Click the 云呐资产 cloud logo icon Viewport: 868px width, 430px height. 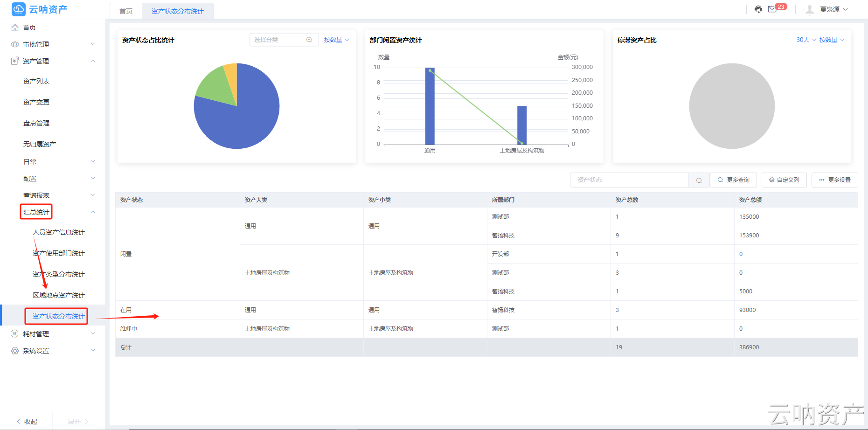[x=19, y=9]
